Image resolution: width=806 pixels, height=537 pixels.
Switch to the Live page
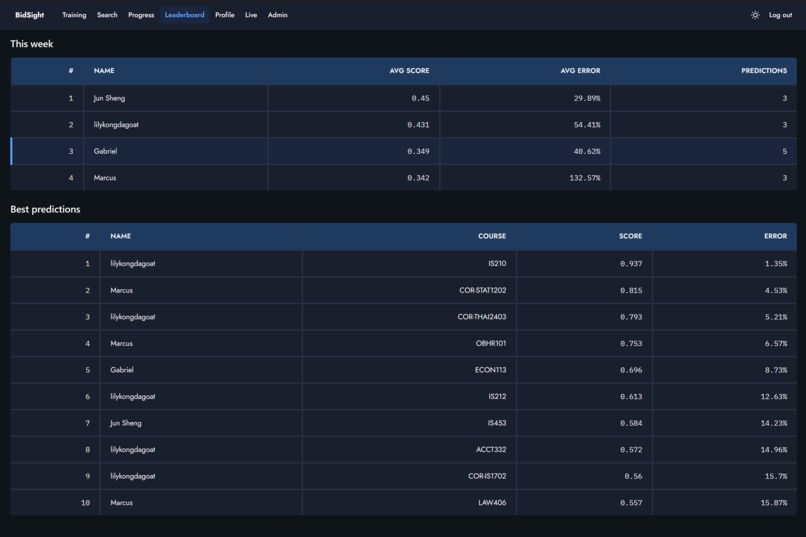tap(251, 15)
